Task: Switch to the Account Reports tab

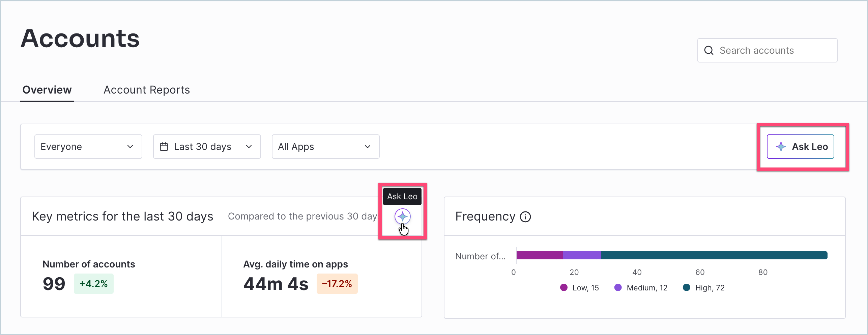Action: 147,90
